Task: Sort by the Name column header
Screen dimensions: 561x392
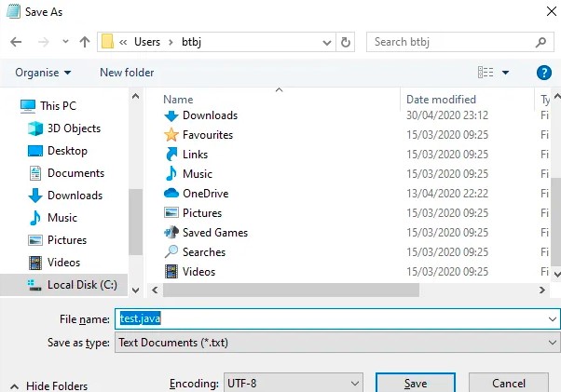Action: click(178, 100)
